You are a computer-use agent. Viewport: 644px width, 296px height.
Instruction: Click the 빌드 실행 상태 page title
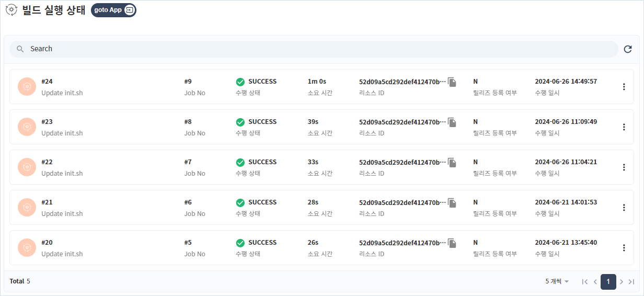(x=54, y=10)
